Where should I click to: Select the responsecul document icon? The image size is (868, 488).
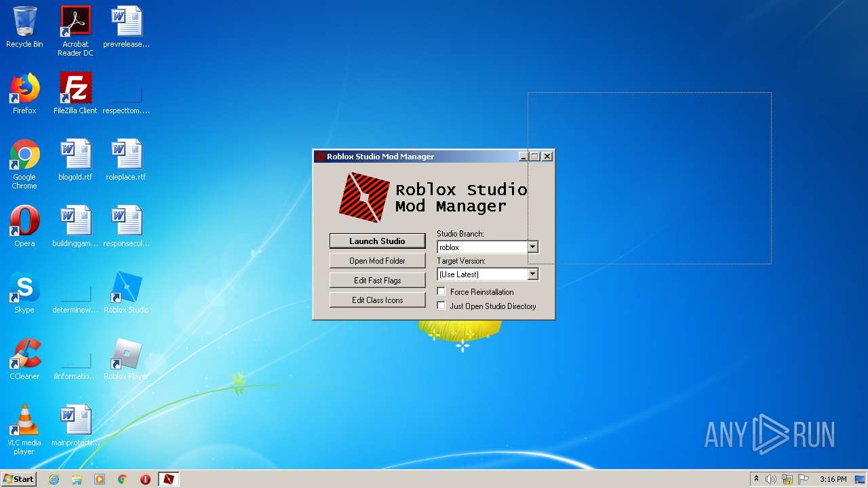coord(126,226)
